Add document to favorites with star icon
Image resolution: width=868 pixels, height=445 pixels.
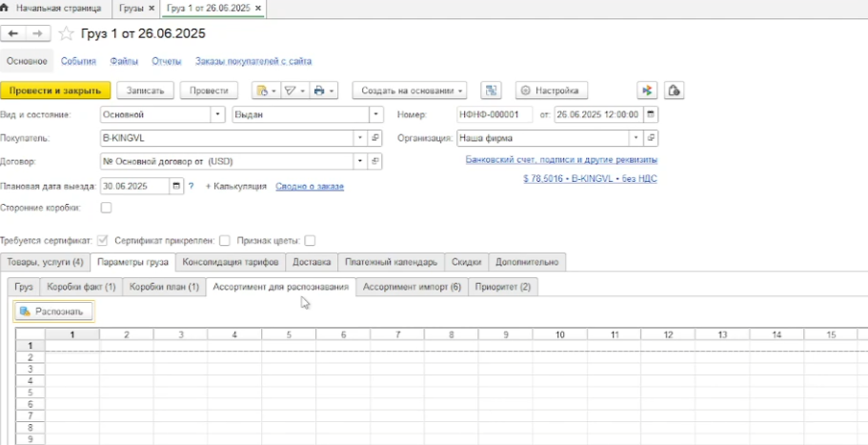pyautogui.click(x=66, y=33)
